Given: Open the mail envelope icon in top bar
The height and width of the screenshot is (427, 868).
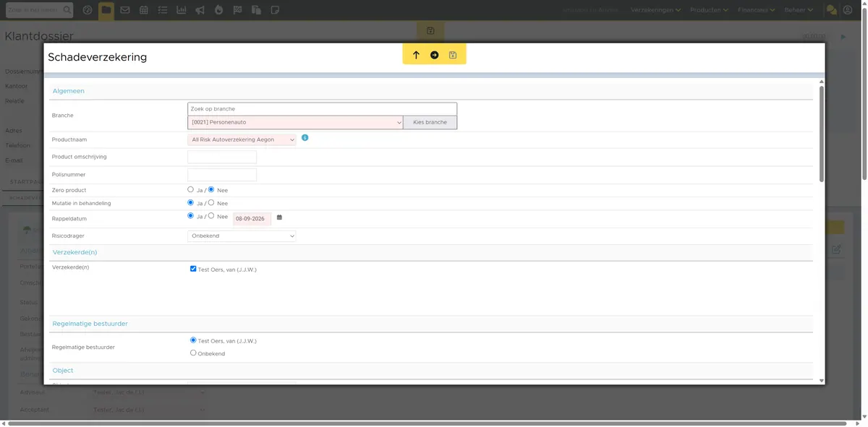Looking at the screenshot, I should pyautogui.click(x=125, y=10).
